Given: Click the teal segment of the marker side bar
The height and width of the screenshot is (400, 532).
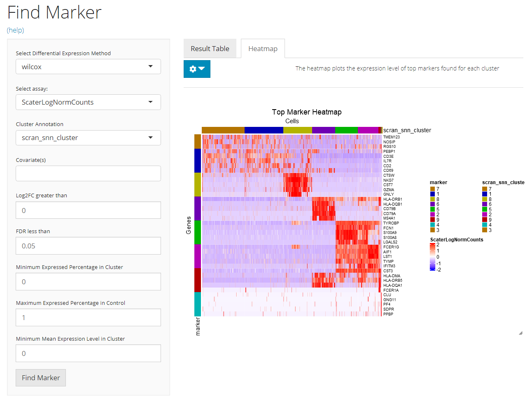Looking at the screenshot, I should (198, 304).
